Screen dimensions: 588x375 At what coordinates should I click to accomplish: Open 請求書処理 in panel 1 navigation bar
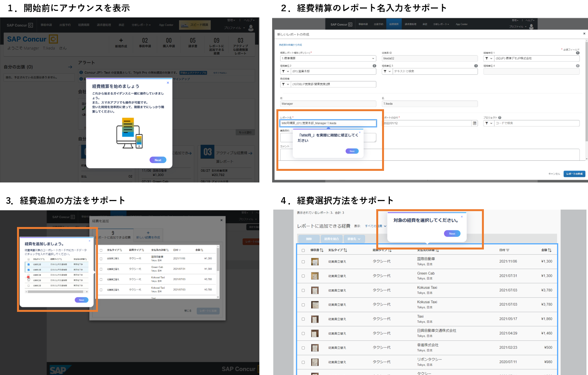coord(104,25)
